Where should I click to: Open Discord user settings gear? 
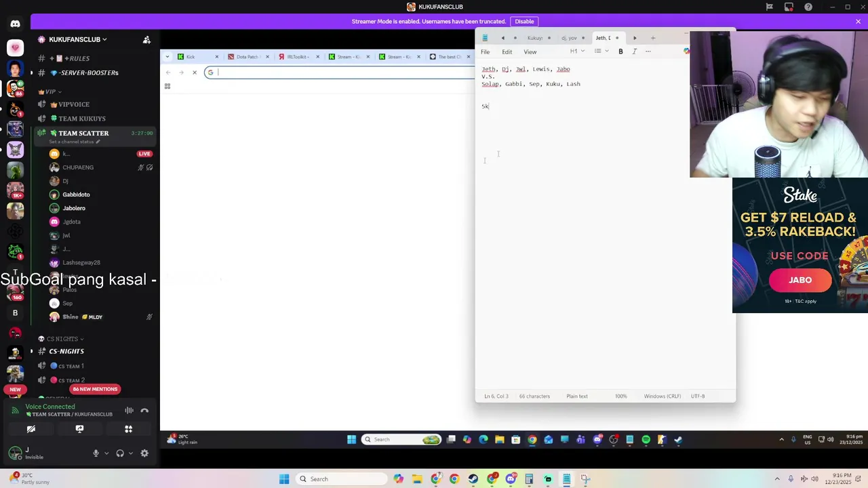pos(144,453)
